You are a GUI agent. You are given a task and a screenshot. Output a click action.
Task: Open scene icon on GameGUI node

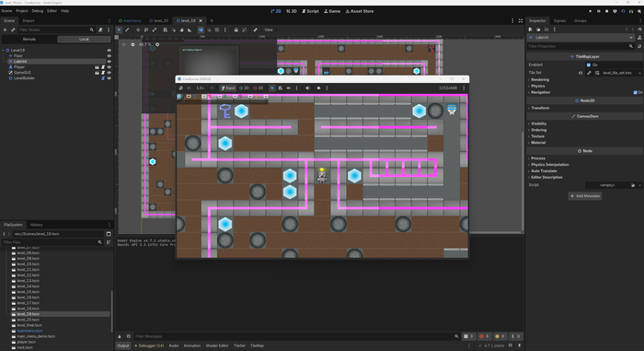click(x=97, y=73)
